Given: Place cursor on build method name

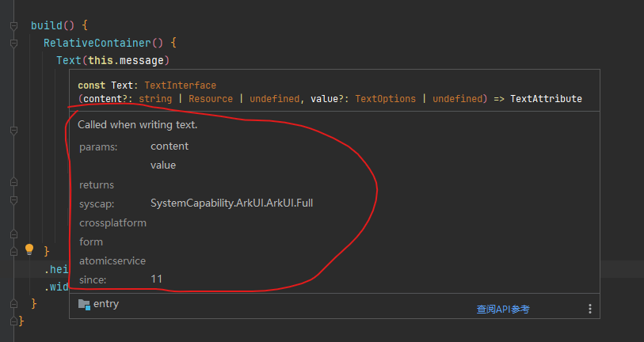Looking at the screenshot, I should (x=46, y=25).
